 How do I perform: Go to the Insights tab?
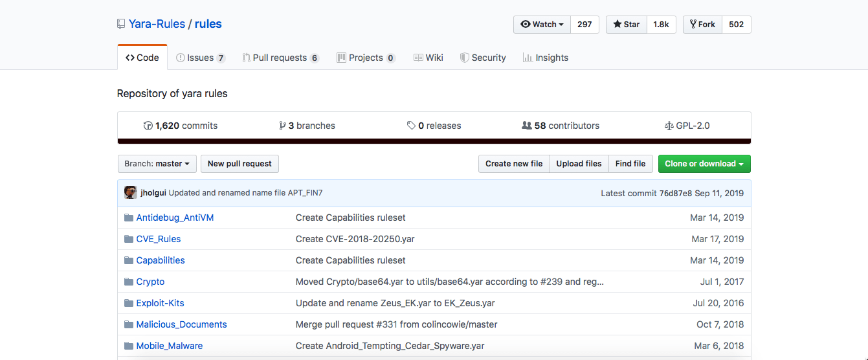pos(546,58)
